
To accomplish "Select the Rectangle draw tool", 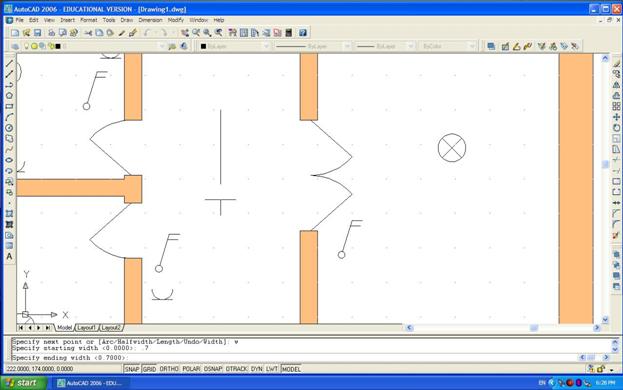I will [x=10, y=106].
